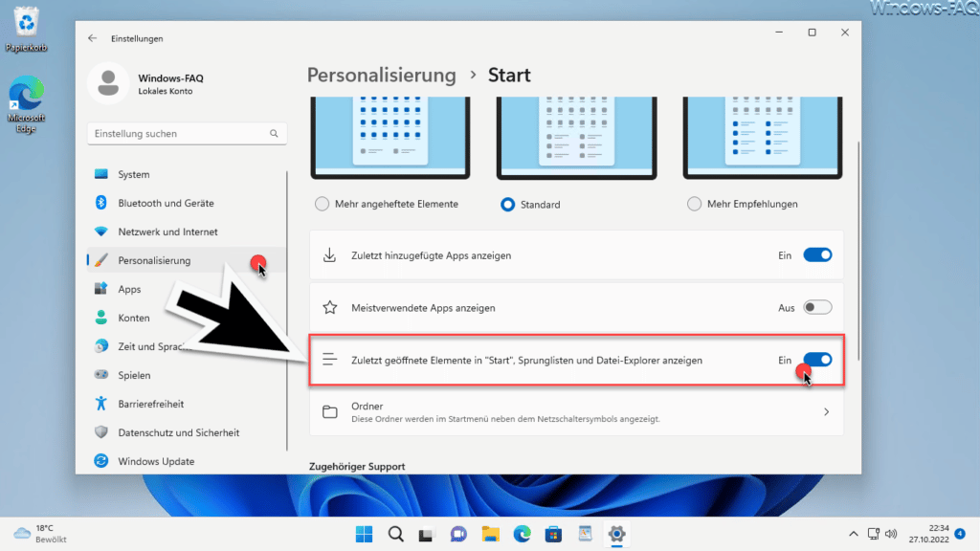Viewport: 980px width, 551px height.
Task: Click the Konten person icon
Action: (x=100, y=318)
